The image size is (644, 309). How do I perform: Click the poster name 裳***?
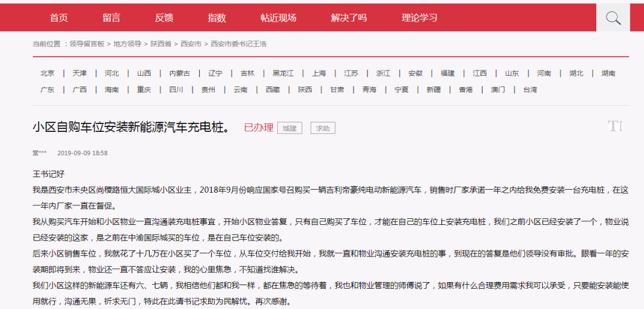point(39,153)
